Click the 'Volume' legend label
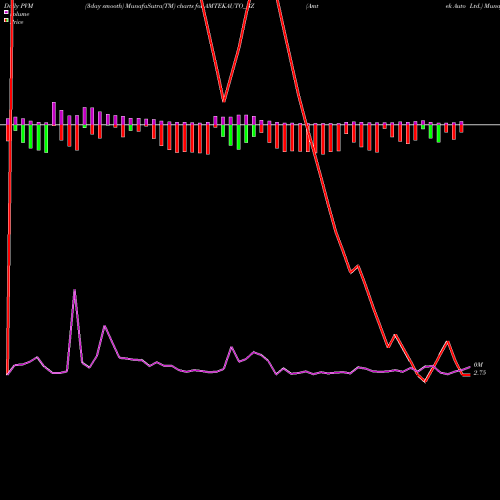The image size is (500, 500). (x=20, y=14)
